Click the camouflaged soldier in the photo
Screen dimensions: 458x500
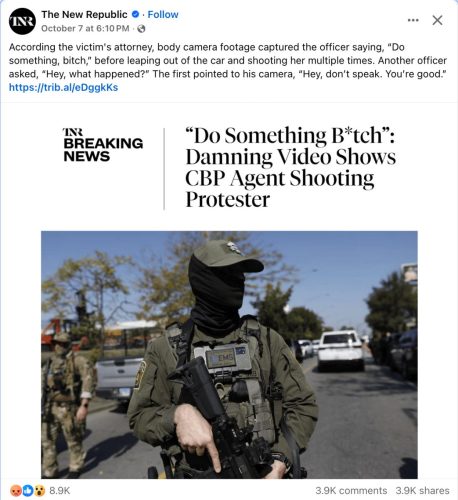pyautogui.click(x=67, y=404)
